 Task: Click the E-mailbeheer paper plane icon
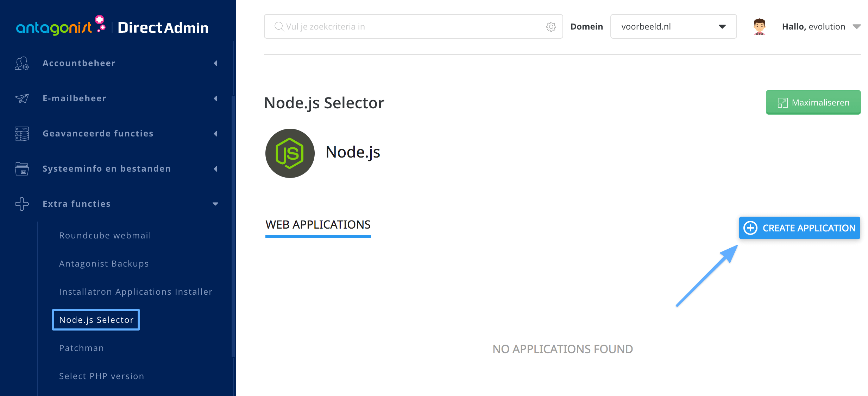pyautogui.click(x=22, y=98)
